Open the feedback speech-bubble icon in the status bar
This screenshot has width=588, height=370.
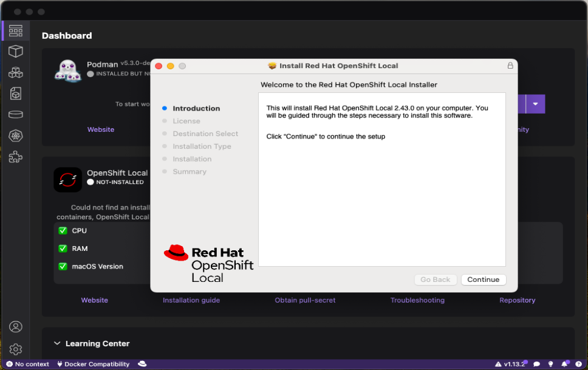tap(536, 364)
